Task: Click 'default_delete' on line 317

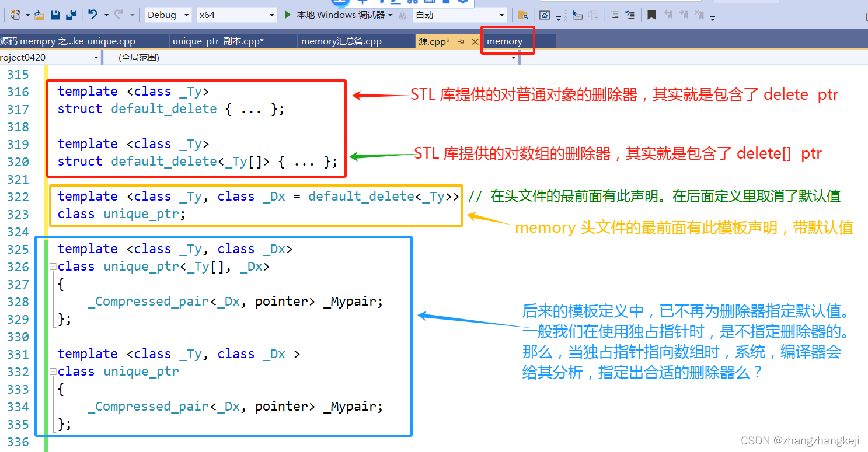Action: point(163,109)
